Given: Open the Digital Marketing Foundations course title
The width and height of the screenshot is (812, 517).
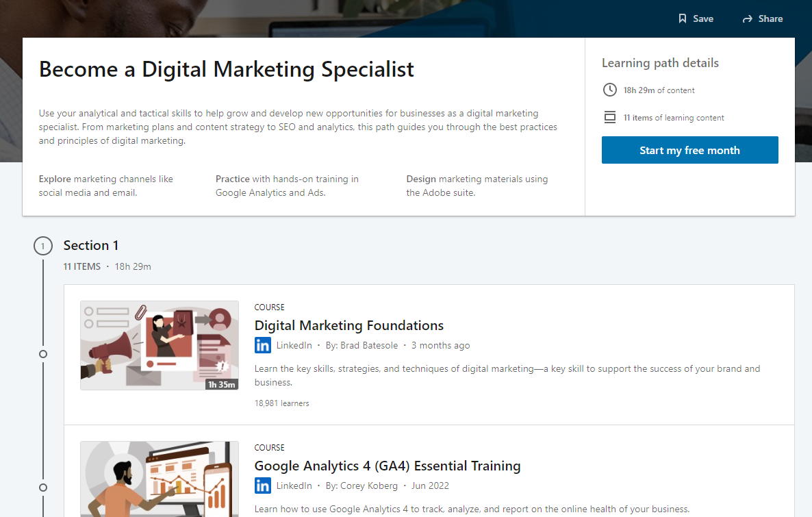Looking at the screenshot, I should point(349,325).
